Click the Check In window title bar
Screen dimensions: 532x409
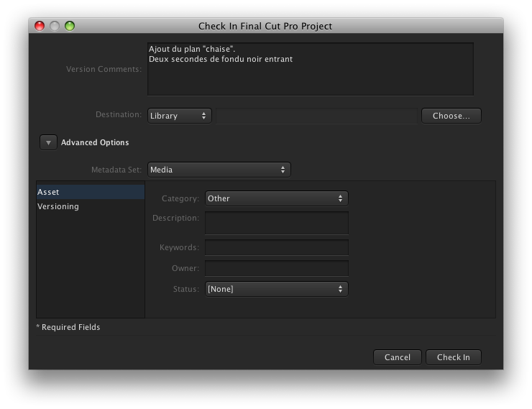pos(265,26)
